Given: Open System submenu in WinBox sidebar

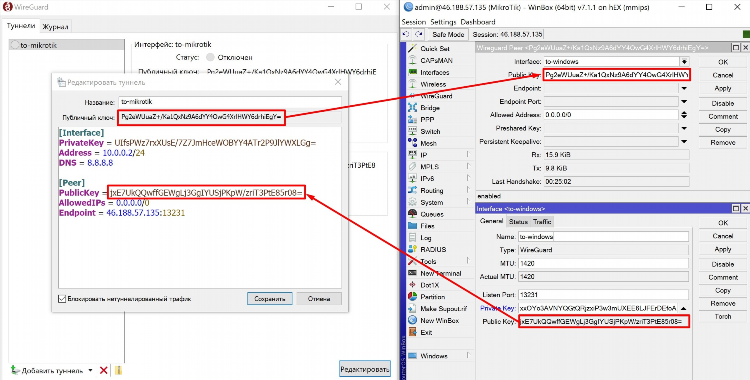Looking at the screenshot, I should (x=431, y=202).
